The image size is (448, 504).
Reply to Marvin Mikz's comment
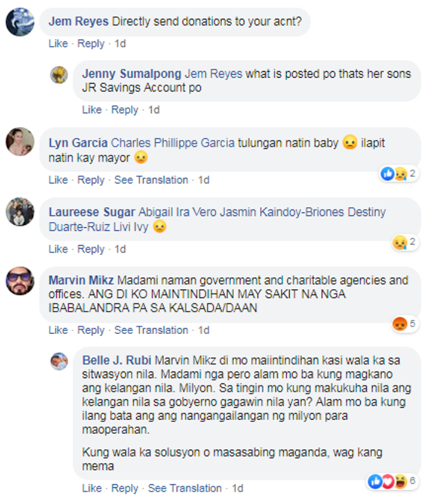coord(91,330)
